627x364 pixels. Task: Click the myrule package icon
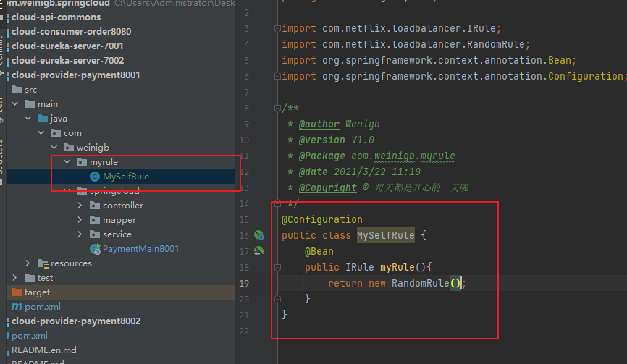point(82,162)
